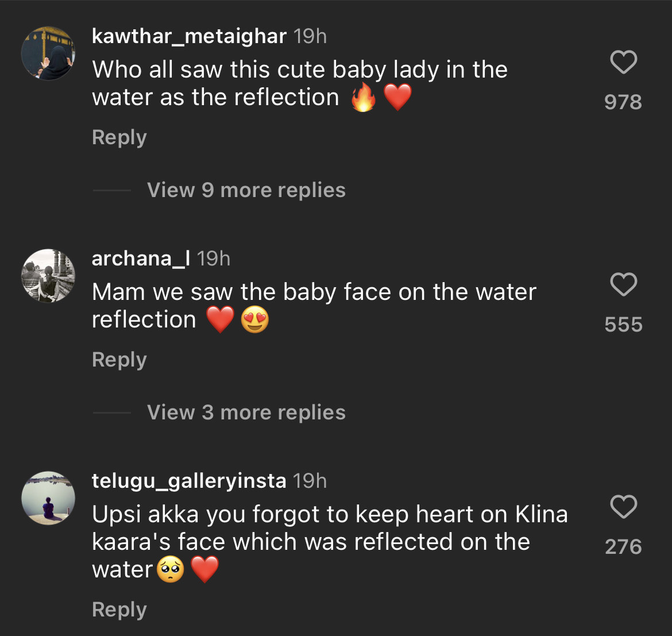Screen dimensions: 672x636
Task: Like kawthar_metaighar's comment with the heart
Action: [623, 62]
